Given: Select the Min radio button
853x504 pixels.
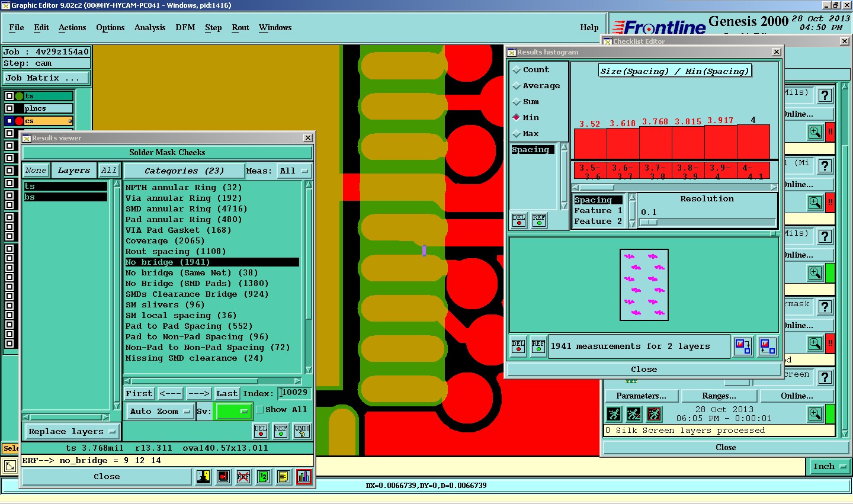Looking at the screenshot, I should point(517,118).
